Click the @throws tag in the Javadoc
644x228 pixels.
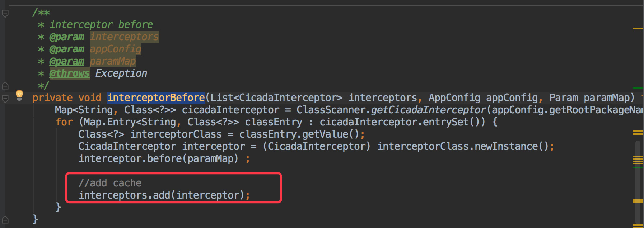pyautogui.click(x=69, y=73)
